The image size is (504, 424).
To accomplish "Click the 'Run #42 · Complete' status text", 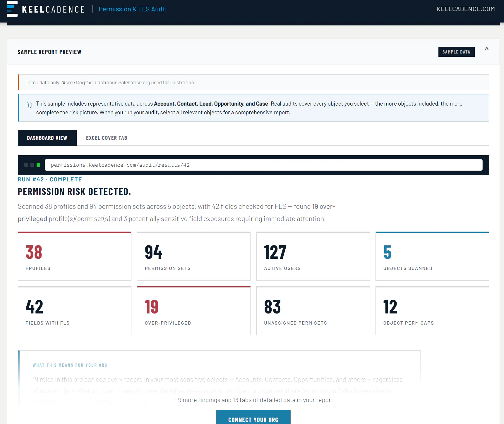I will pos(50,179).
